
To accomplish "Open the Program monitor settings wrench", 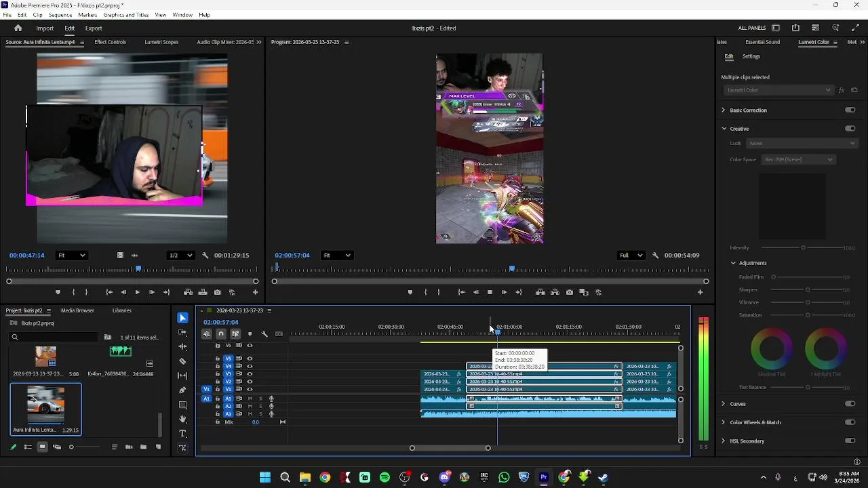I will 655,256.
